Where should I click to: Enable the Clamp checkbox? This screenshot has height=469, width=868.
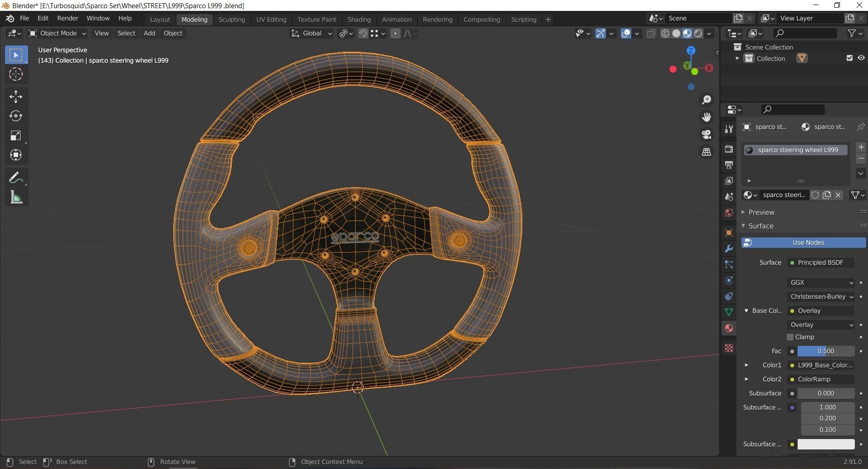pos(790,337)
